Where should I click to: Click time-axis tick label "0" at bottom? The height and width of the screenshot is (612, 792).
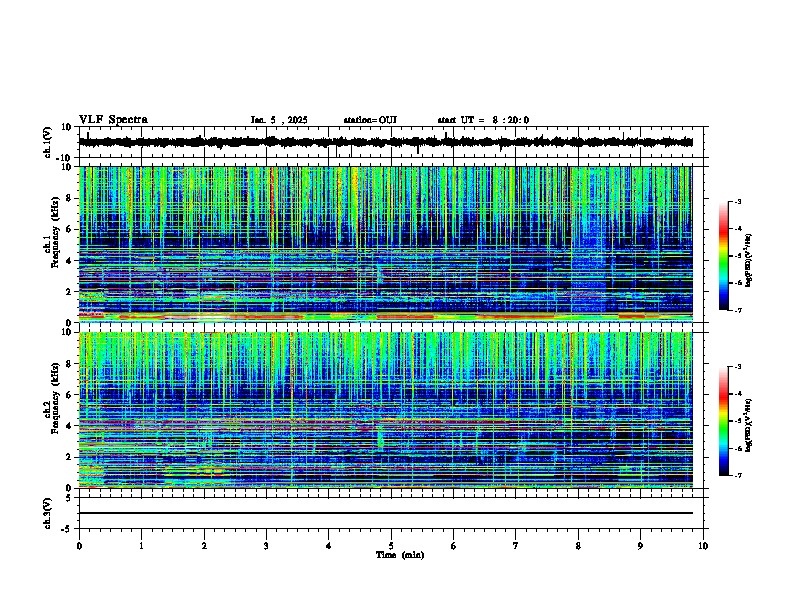pyautogui.click(x=79, y=546)
